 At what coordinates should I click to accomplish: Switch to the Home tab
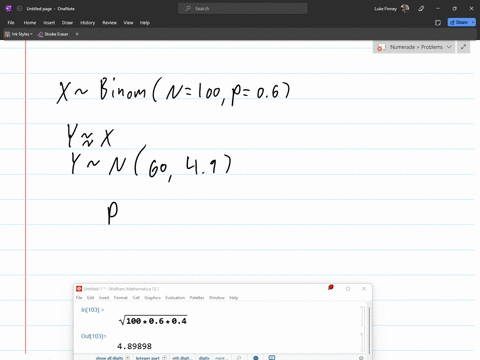click(30, 23)
